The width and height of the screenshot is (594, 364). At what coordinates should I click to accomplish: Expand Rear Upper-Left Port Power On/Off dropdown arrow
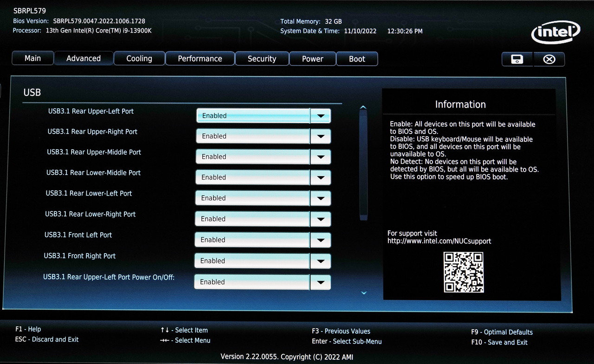tap(321, 282)
